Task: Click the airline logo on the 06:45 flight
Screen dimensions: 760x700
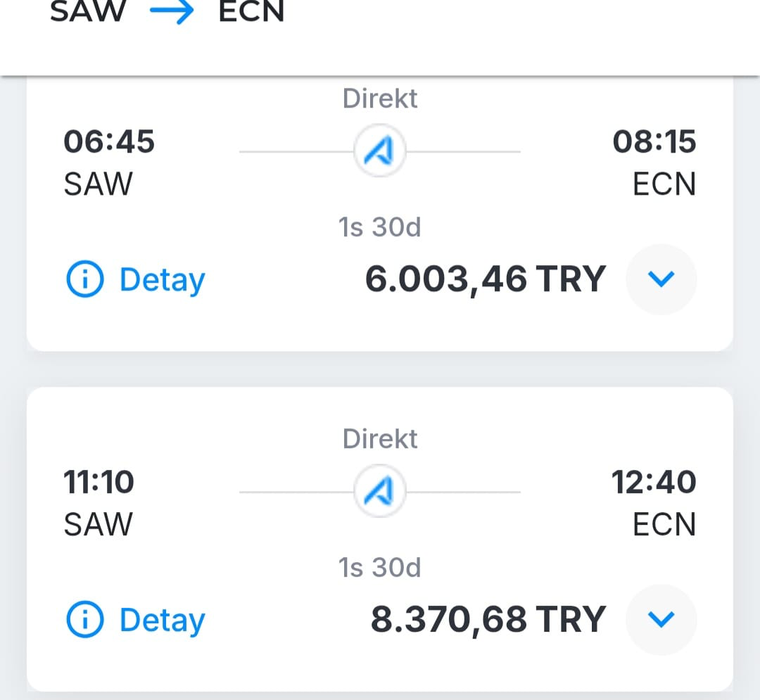Action: click(x=380, y=151)
